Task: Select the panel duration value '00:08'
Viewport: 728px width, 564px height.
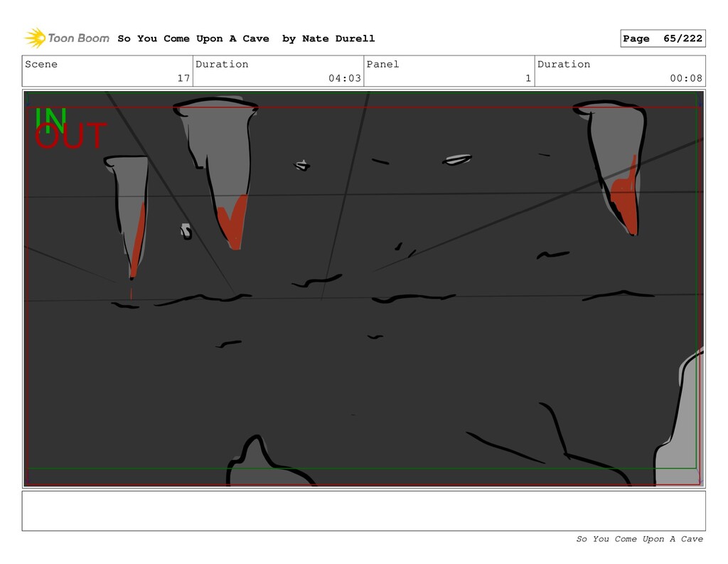Action: pos(686,78)
